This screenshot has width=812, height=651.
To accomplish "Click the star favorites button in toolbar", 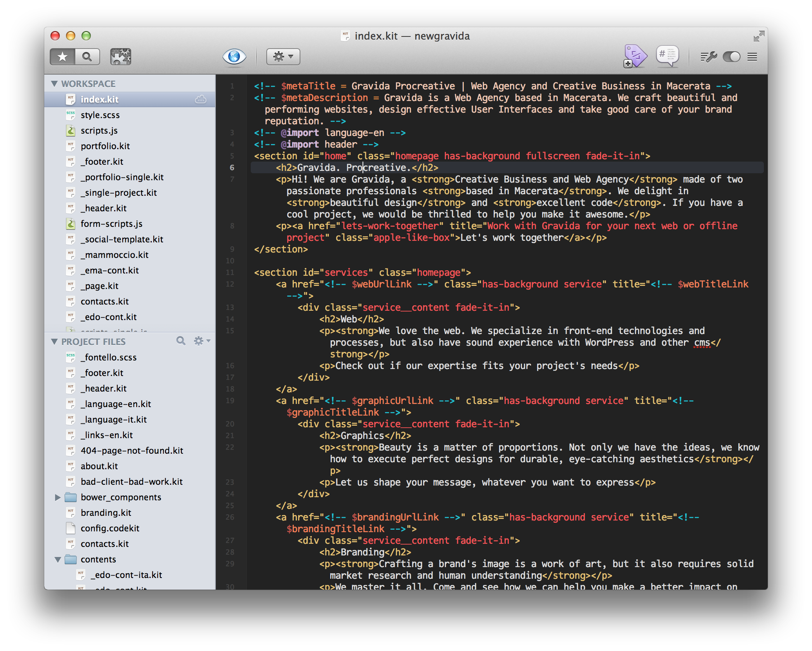I will [62, 57].
